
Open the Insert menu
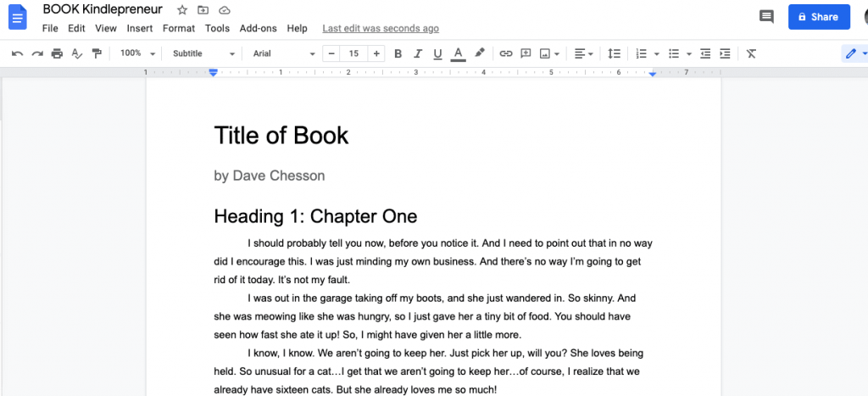click(x=140, y=28)
